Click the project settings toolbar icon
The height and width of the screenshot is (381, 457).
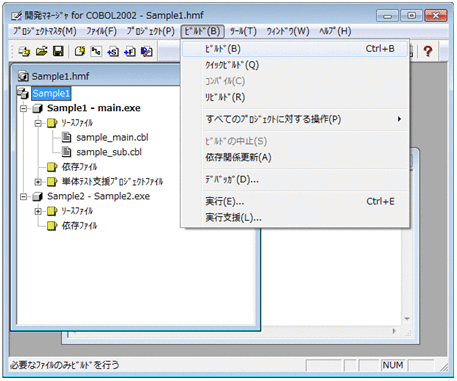point(147,51)
